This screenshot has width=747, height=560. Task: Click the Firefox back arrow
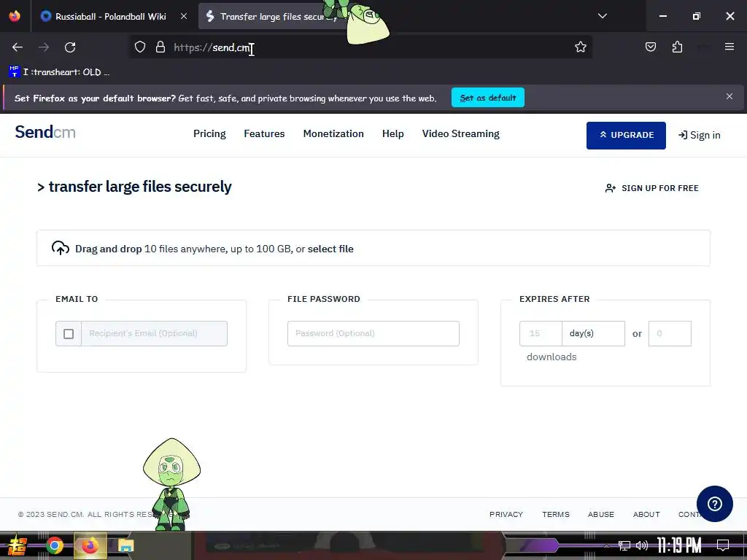point(18,47)
